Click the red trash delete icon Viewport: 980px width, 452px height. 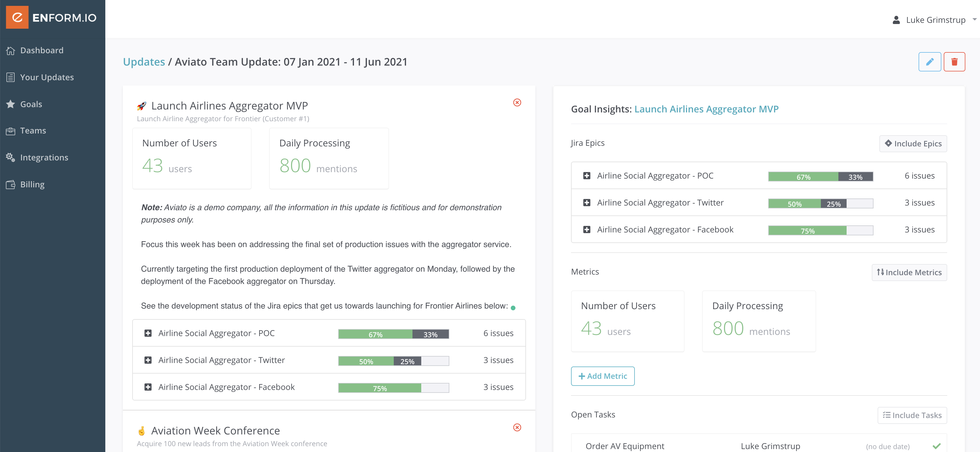pyautogui.click(x=954, y=62)
